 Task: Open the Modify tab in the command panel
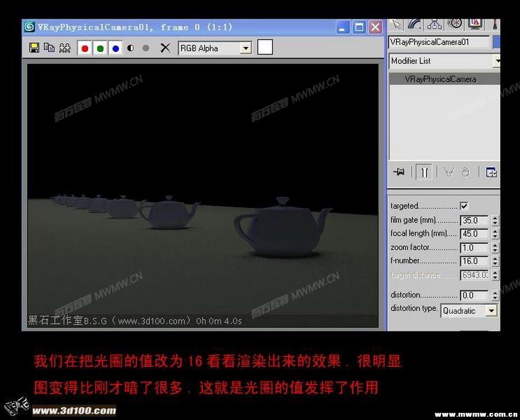(x=414, y=24)
